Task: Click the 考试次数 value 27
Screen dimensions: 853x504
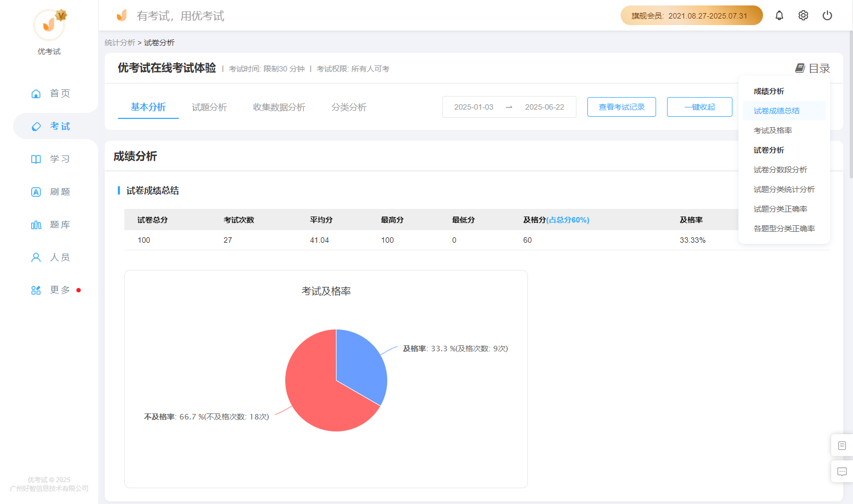Action: 228,240
